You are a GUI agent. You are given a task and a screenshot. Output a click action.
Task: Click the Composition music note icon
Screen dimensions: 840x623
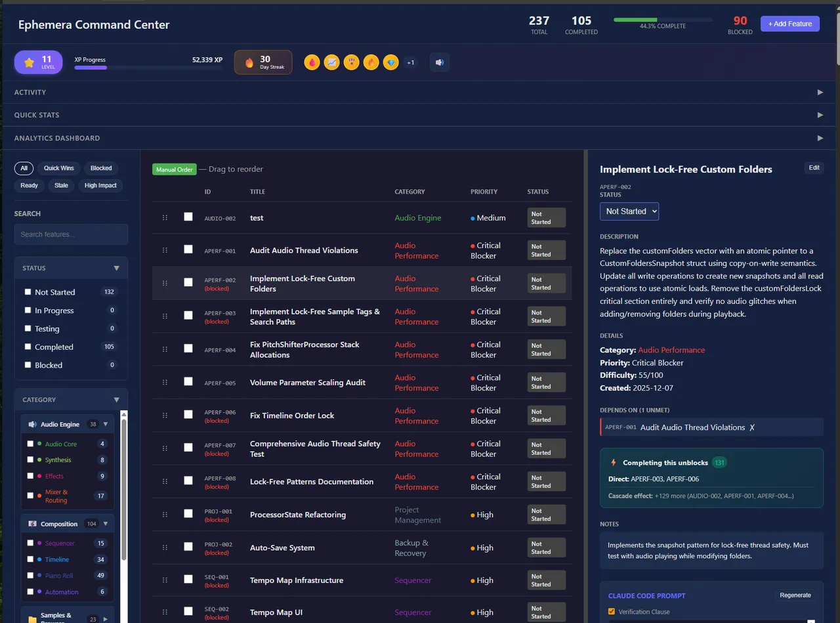pos(33,524)
